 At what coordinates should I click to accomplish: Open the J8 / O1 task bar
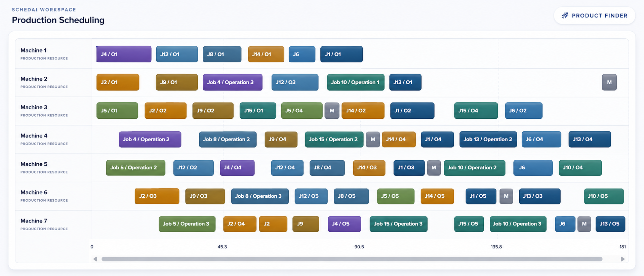pyautogui.click(x=222, y=54)
